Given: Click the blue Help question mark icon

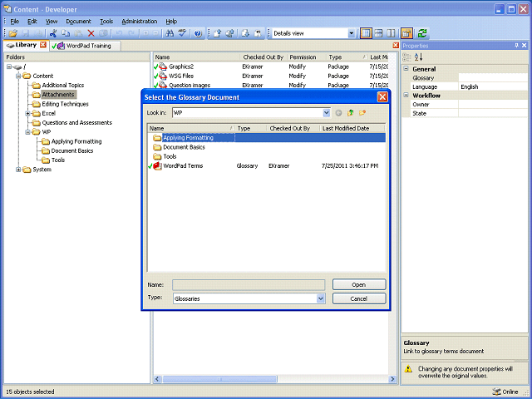Looking at the screenshot, I should coord(198,33).
